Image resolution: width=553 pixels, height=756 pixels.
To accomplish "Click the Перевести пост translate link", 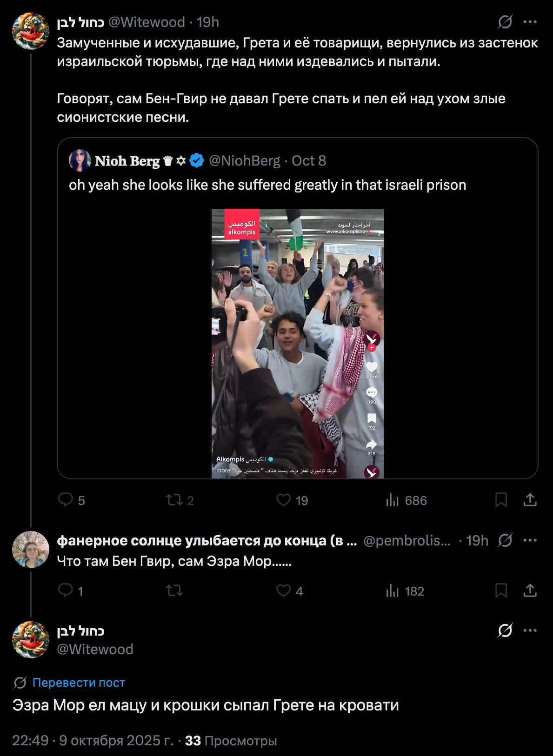I will (78, 683).
